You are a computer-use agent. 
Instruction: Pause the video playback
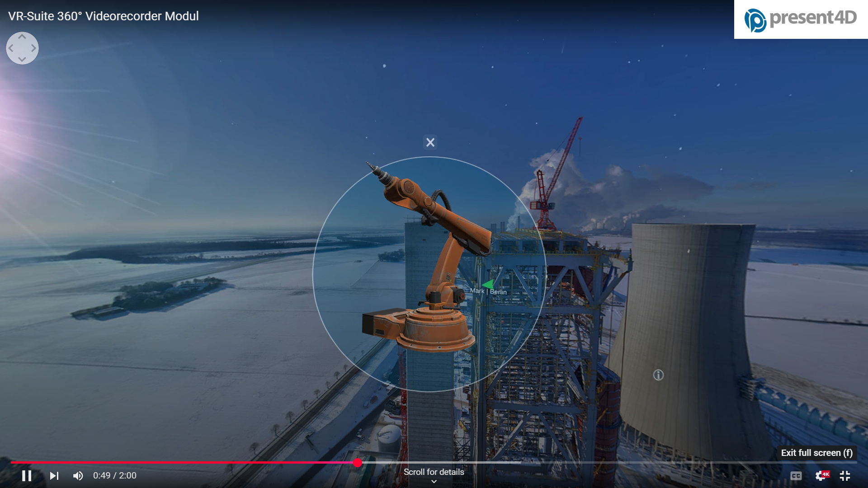27,475
